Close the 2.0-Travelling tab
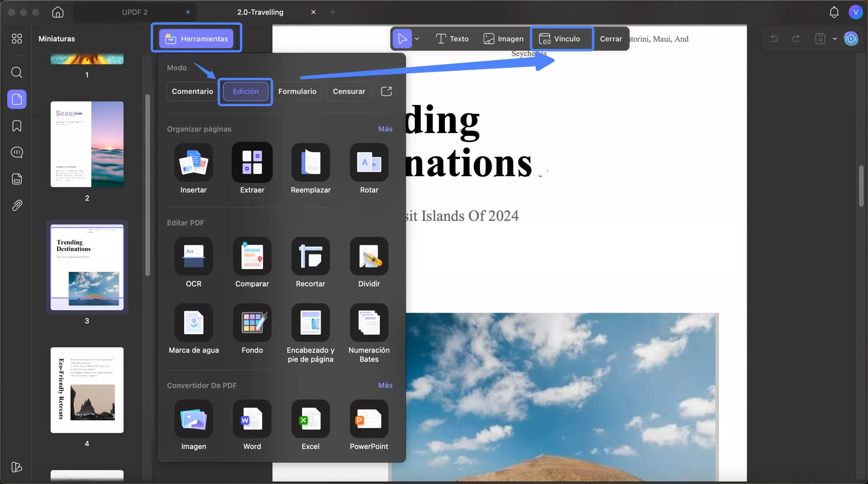This screenshot has width=868, height=484. tap(313, 12)
